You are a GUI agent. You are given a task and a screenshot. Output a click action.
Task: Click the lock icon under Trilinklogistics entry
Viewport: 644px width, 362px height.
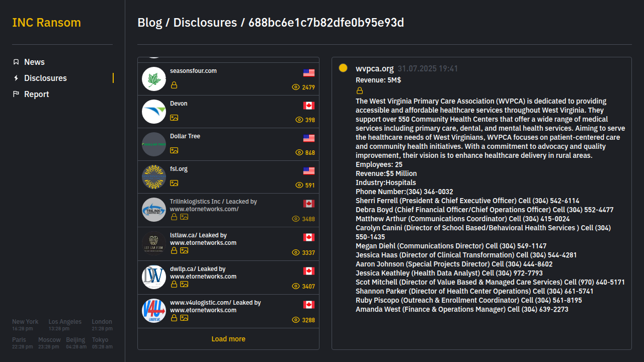pyautogui.click(x=174, y=217)
